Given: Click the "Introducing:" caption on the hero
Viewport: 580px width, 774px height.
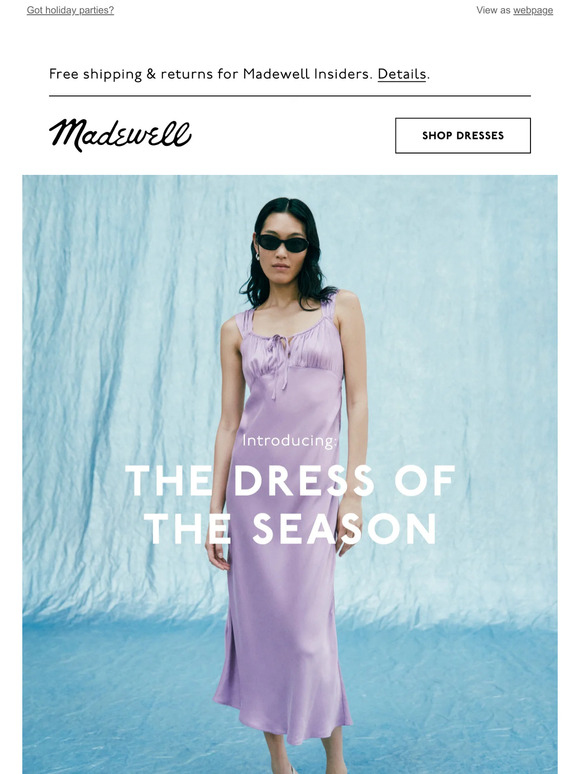Looking at the screenshot, I should 289,440.
